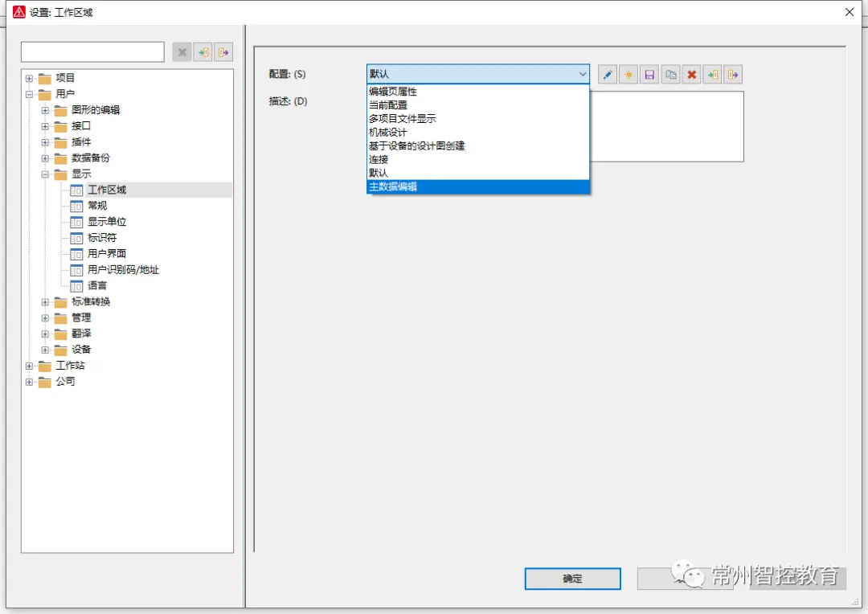Click the import settings icon near search box

click(x=203, y=52)
